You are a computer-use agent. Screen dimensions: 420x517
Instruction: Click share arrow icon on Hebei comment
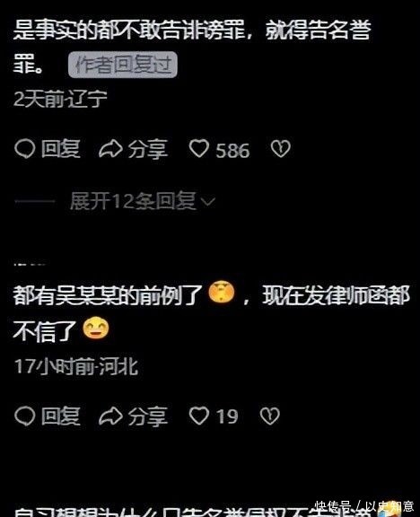(x=111, y=416)
